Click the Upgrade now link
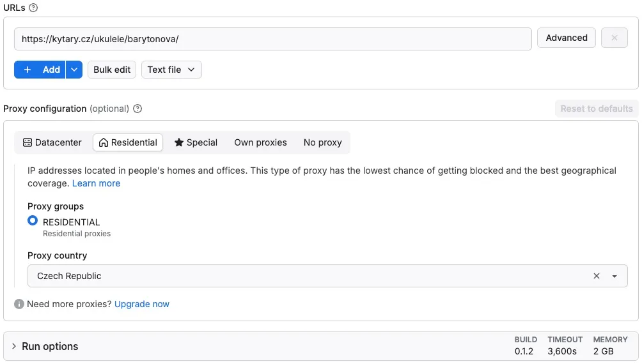The width and height of the screenshot is (642, 364). point(142,304)
